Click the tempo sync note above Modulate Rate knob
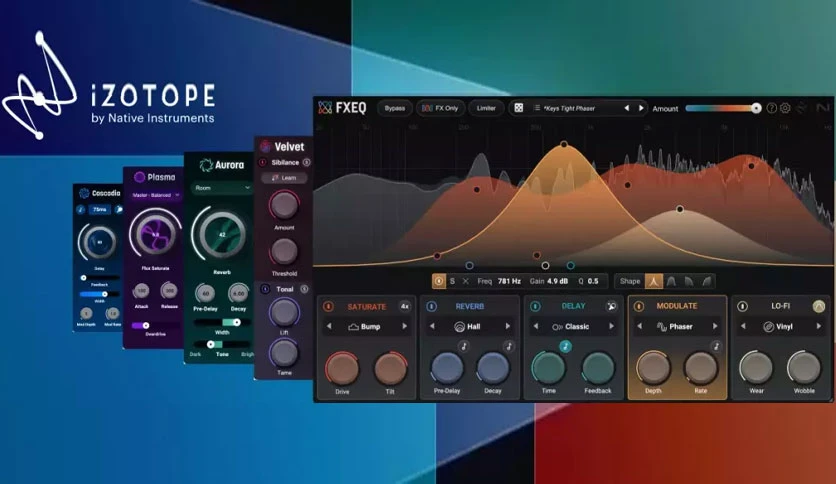The image size is (836, 484). coord(716,346)
